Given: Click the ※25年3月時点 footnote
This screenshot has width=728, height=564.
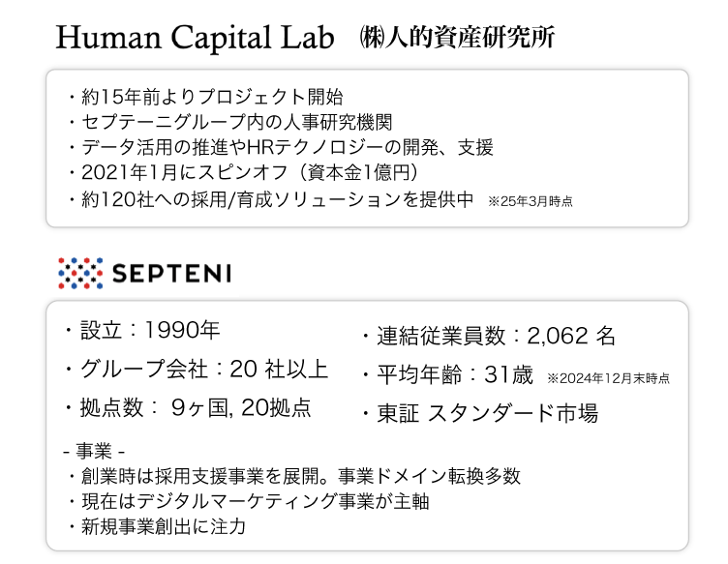Looking at the screenshot, I should (x=531, y=201).
